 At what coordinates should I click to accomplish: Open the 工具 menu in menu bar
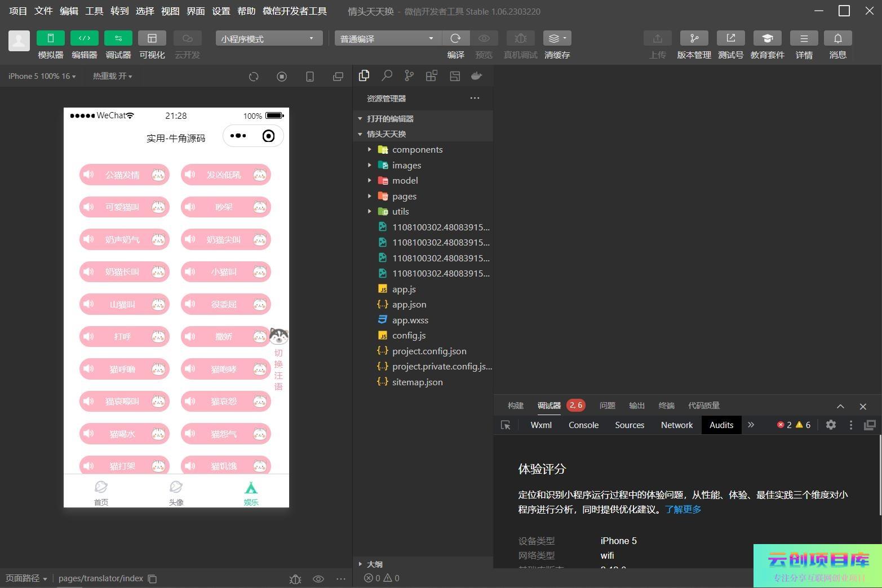[94, 11]
